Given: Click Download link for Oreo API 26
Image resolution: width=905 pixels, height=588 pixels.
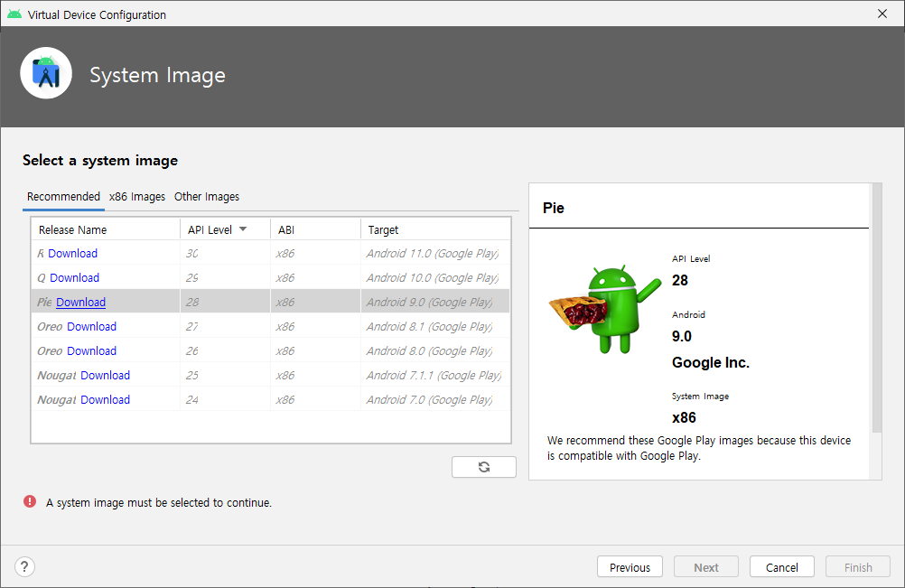Looking at the screenshot, I should pos(92,350).
